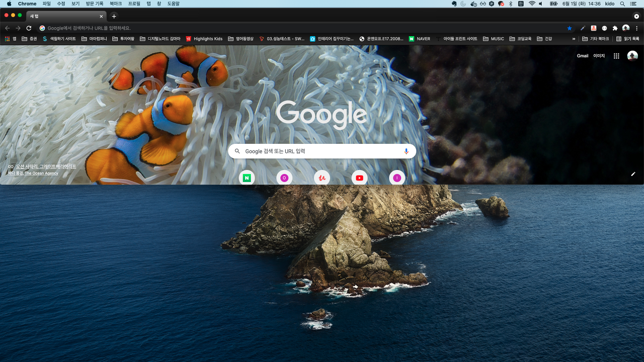Open the 영어동영상 bookmark folder

pos(240,39)
